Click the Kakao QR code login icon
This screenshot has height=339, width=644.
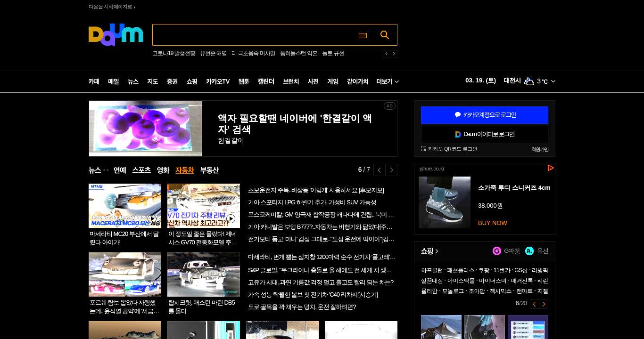point(423,149)
